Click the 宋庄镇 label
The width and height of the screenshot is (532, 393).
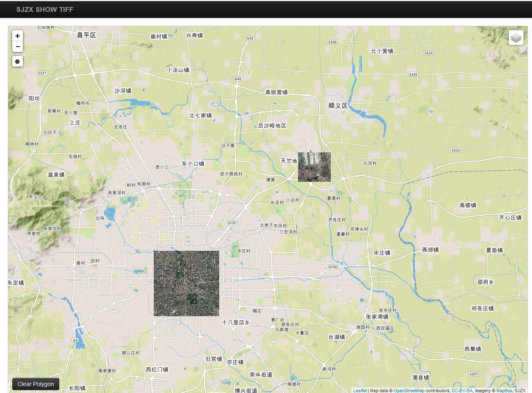382,253
